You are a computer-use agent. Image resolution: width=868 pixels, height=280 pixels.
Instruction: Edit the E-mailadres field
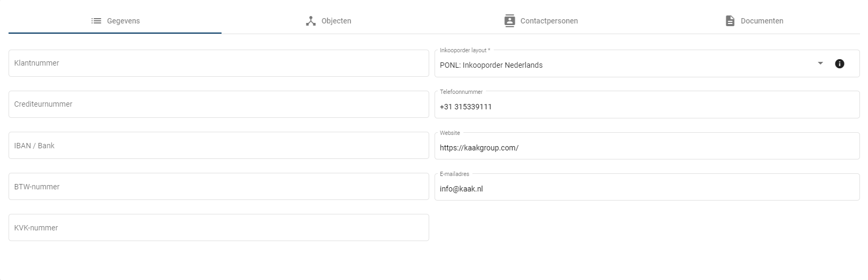click(x=647, y=189)
